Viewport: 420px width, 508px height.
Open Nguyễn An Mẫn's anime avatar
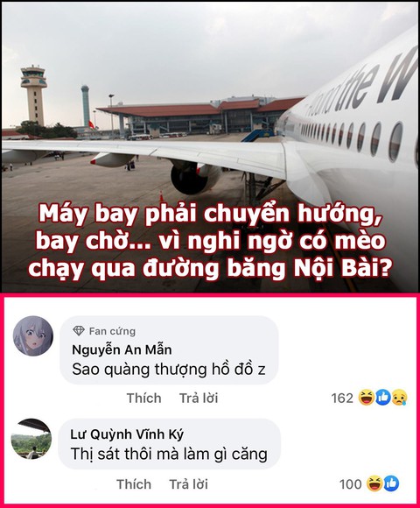click(x=33, y=335)
